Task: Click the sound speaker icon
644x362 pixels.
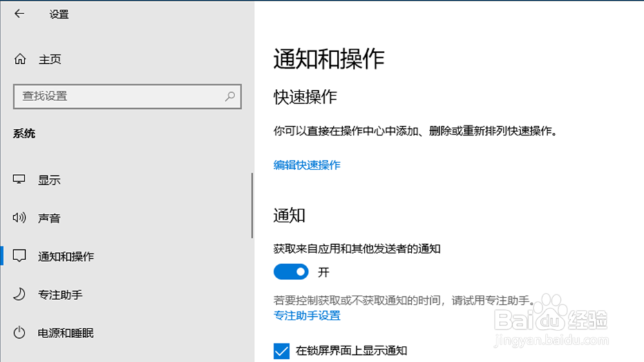Action: point(19,217)
